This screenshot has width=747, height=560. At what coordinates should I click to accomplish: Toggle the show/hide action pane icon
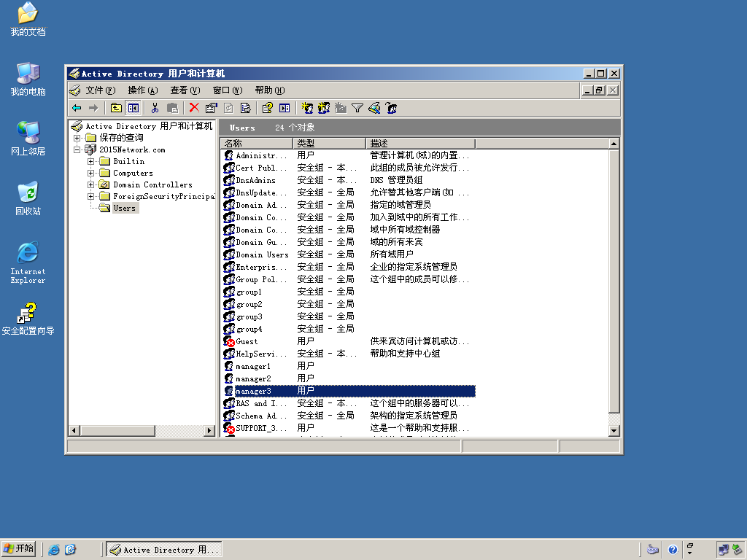point(285,108)
